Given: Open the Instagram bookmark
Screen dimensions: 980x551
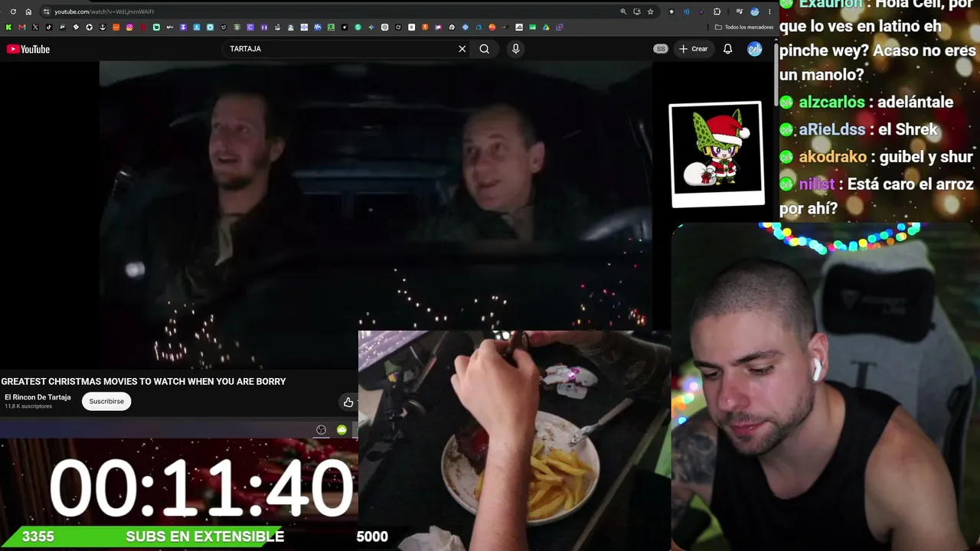Looking at the screenshot, I should [x=129, y=28].
